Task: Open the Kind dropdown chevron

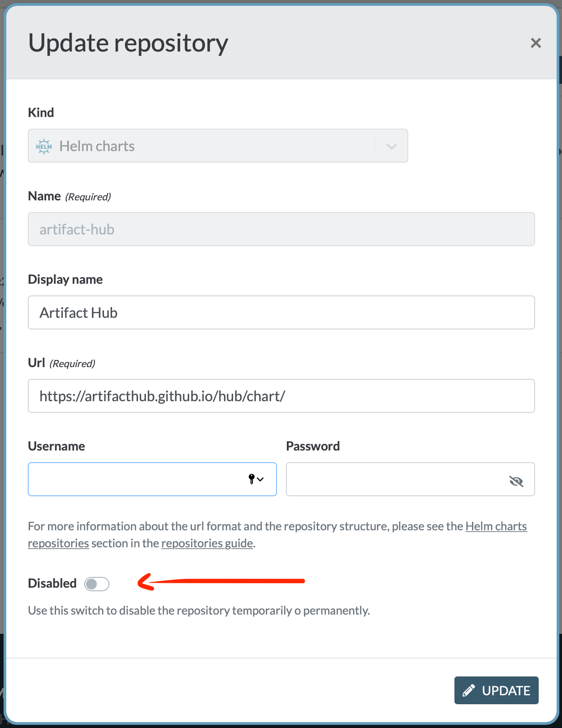Action: point(391,146)
